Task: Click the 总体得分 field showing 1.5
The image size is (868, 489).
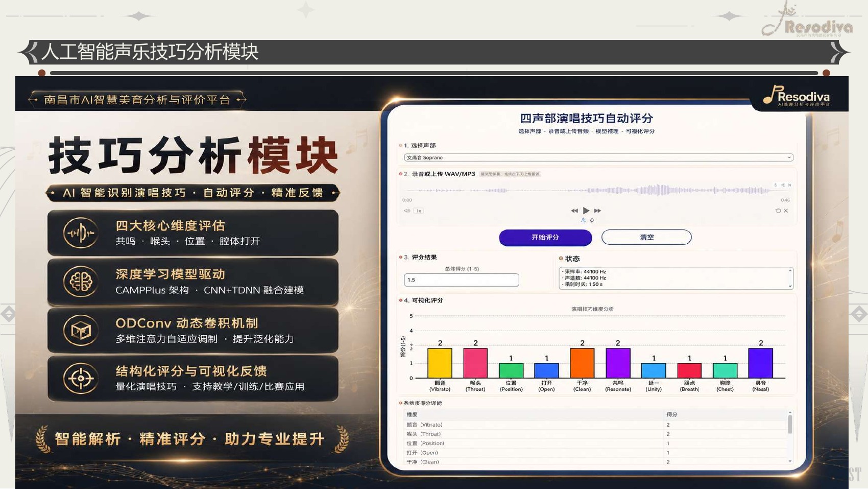Action: point(462,280)
